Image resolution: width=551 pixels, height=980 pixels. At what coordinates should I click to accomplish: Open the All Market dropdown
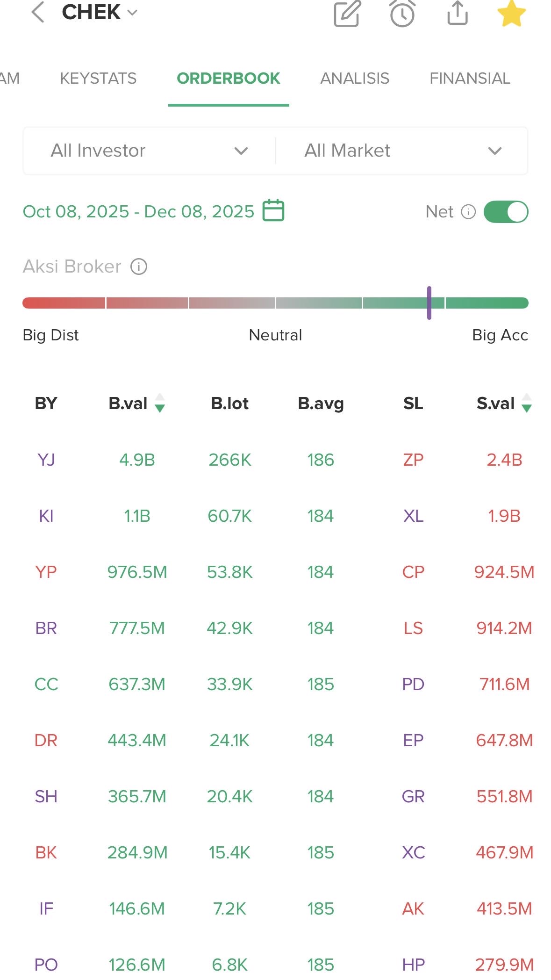(402, 151)
